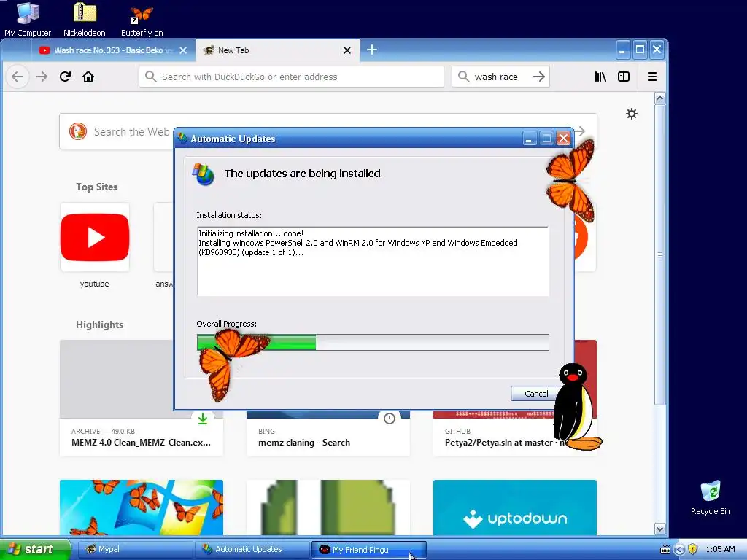This screenshot has width=747, height=560.
Task: Open the Library bookshelf icon
Action: [600, 77]
